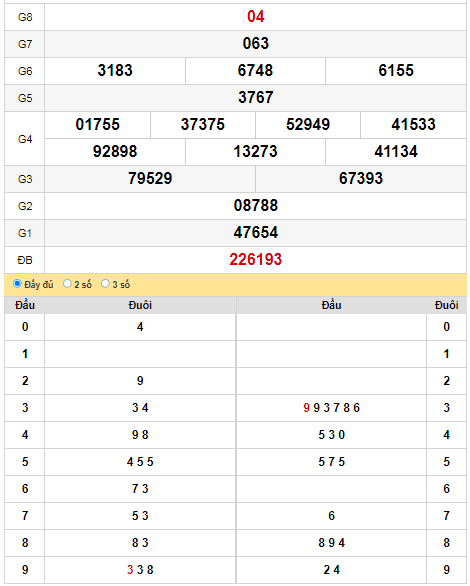
Task: Click the G7 result 063
Action: [256, 43]
